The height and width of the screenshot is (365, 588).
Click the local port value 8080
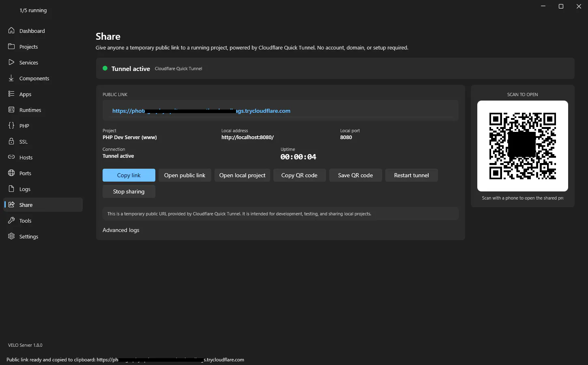(346, 137)
